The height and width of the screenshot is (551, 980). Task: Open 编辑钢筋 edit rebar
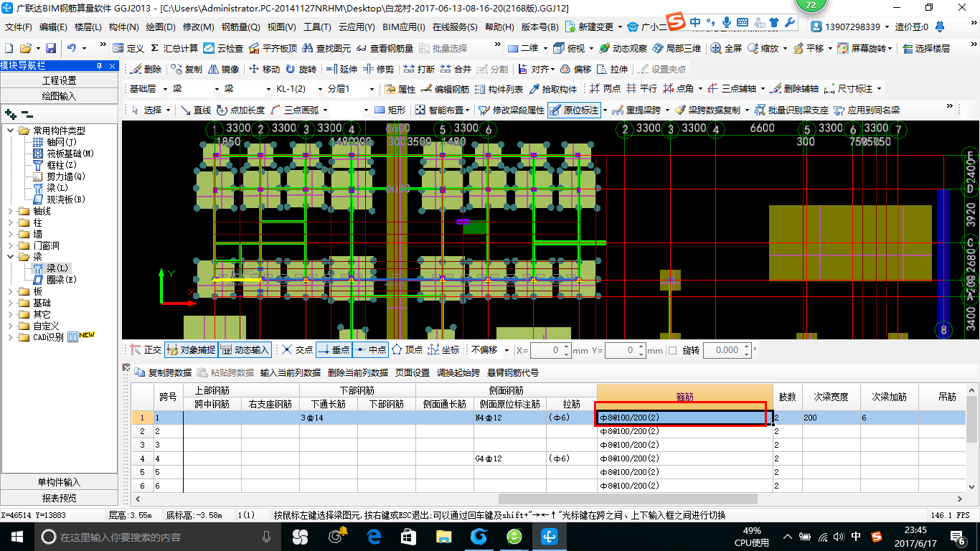[446, 89]
